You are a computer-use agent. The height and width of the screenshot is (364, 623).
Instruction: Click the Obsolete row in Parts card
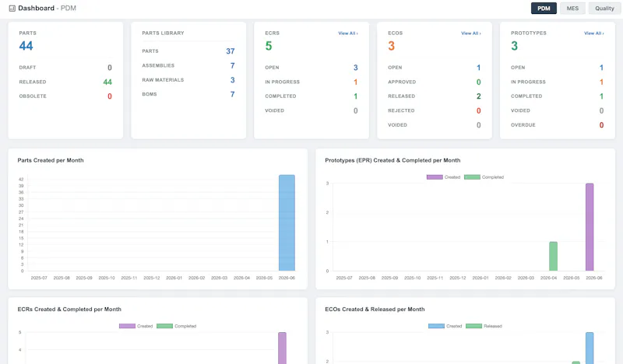(x=65, y=96)
